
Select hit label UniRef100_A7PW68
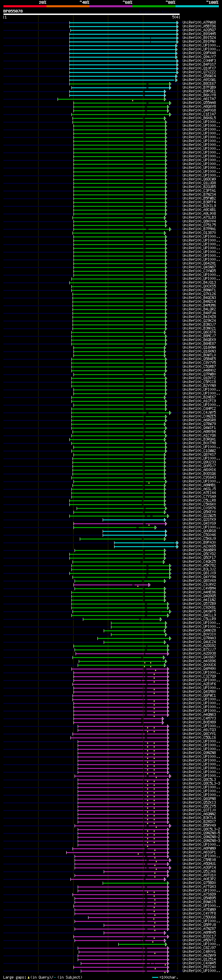[x=199, y=23]
